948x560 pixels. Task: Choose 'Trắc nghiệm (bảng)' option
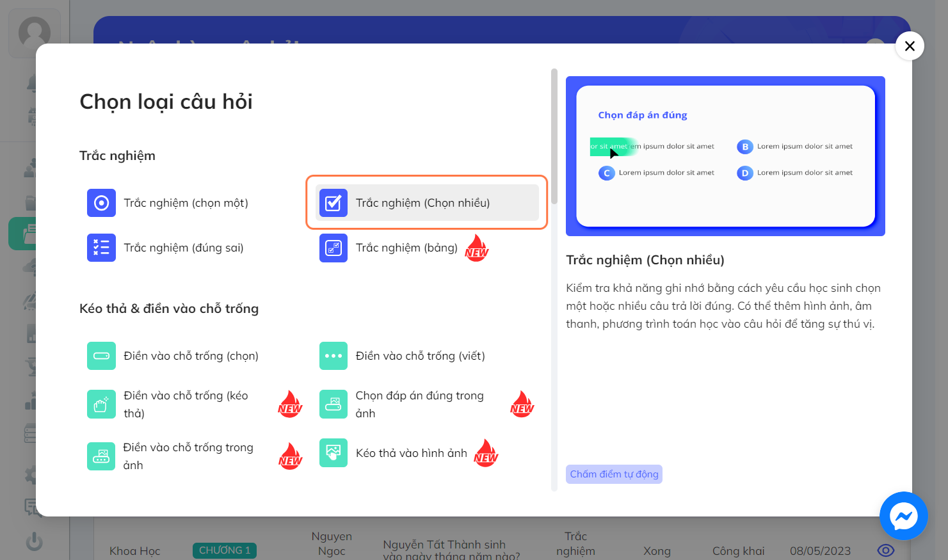pos(406,248)
